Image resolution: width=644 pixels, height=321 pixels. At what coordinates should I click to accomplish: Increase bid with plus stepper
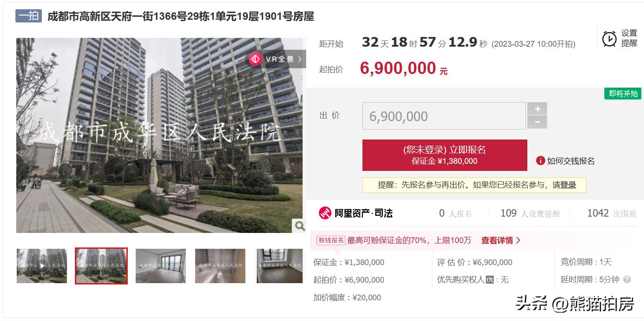click(x=537, y=109)
